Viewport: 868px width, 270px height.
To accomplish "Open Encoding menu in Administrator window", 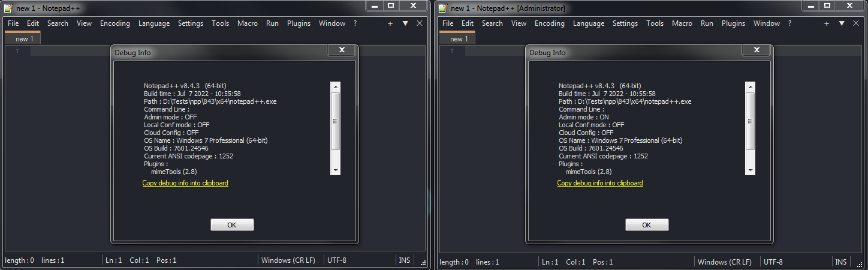I will click(x=550, y=23).
